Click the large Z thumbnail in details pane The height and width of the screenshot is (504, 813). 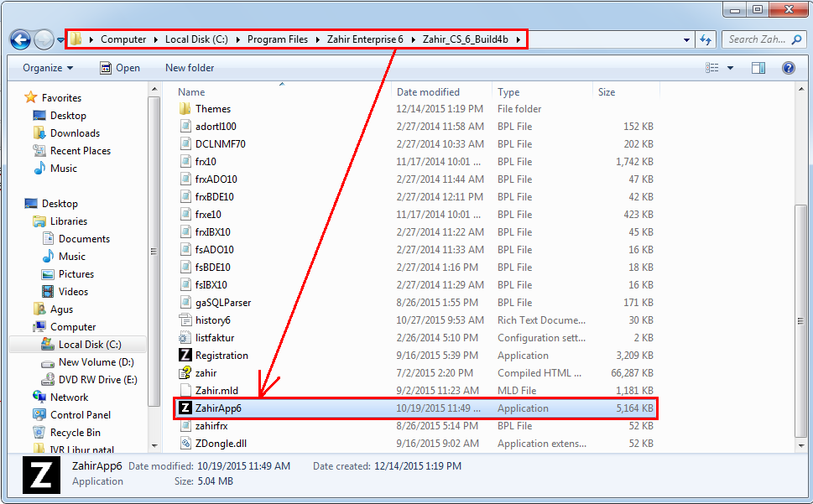(x=41, y=474)
